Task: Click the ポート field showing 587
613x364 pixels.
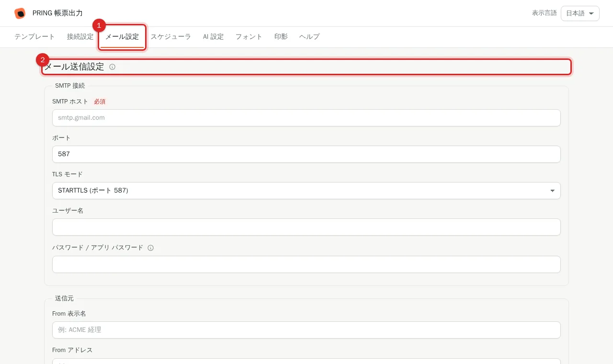Action: pos(306,154)
